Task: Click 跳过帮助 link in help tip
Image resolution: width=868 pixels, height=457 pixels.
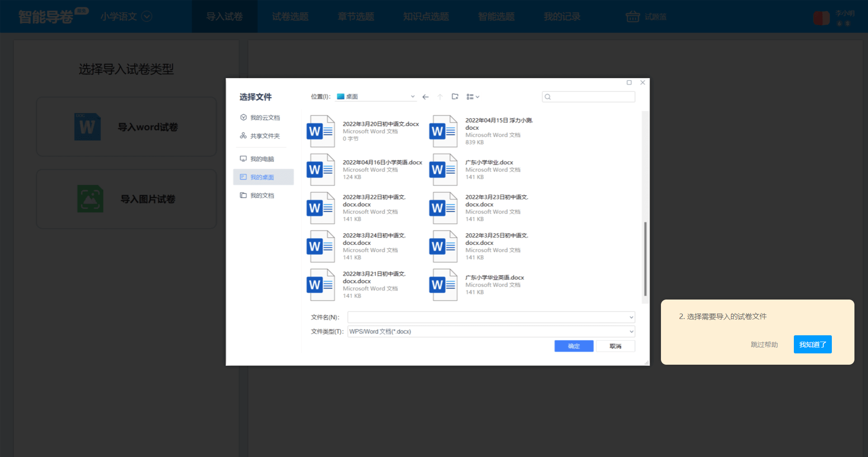Action: pos(764,345)
